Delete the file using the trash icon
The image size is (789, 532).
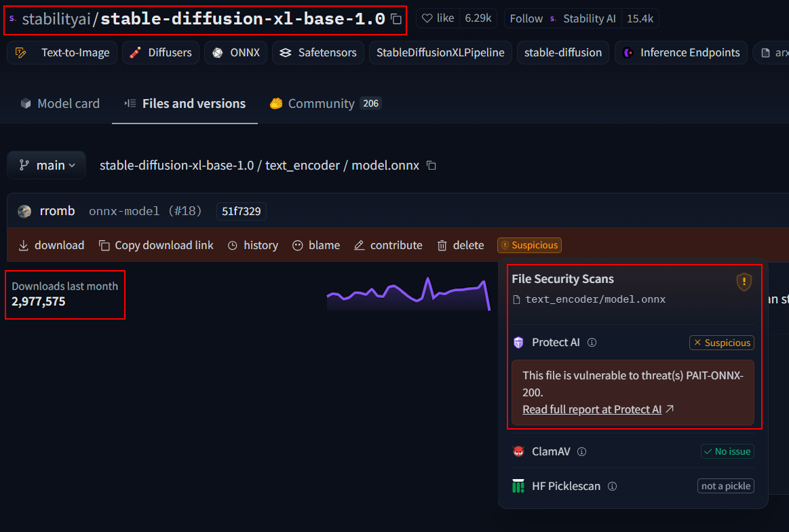tap(441, 245)
